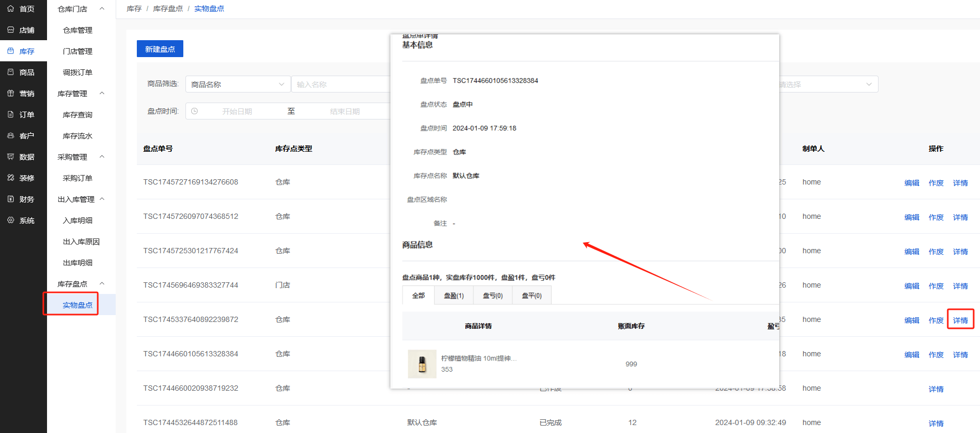Collapse the 出入库管理 menu group
Screen dimensions: 980x433
[x=102, y=199]
